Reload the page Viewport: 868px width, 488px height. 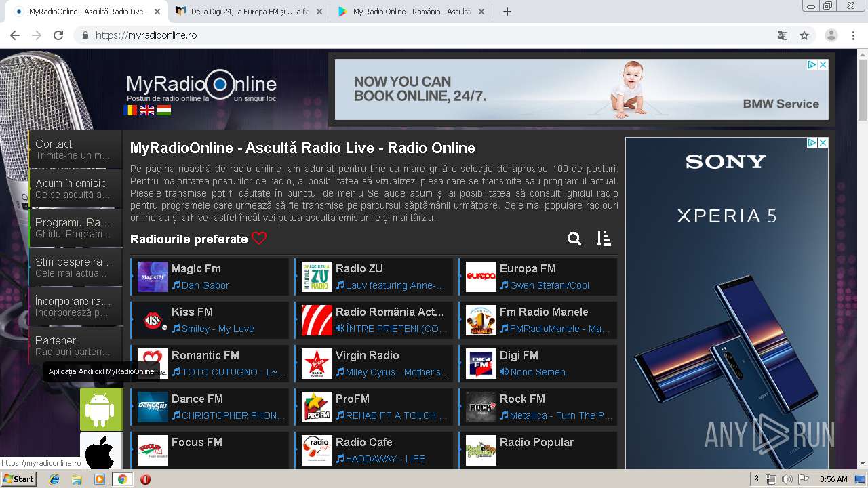coord(58,35)
